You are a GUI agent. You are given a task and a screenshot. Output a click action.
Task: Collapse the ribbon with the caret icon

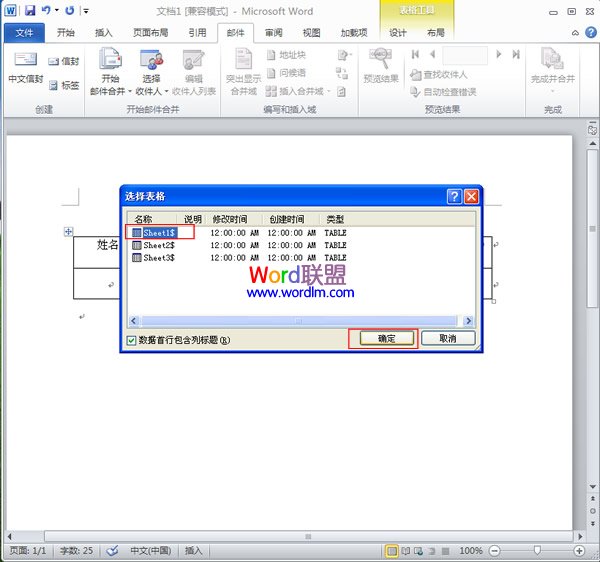click(575, 33)
